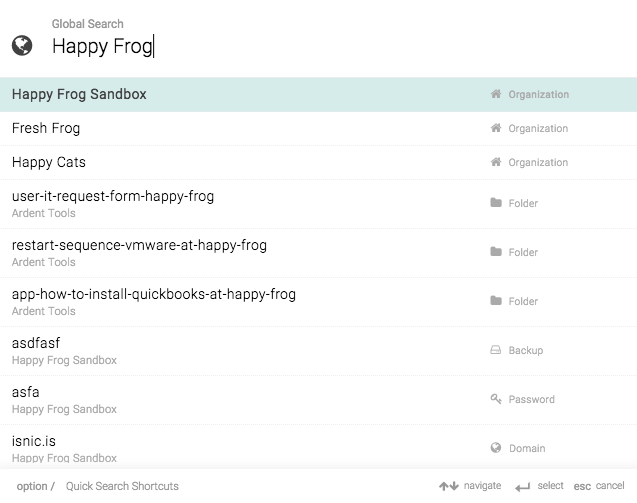Choose the Happy Cats organization result
637x503 pixels.
(x=318, y=163)
